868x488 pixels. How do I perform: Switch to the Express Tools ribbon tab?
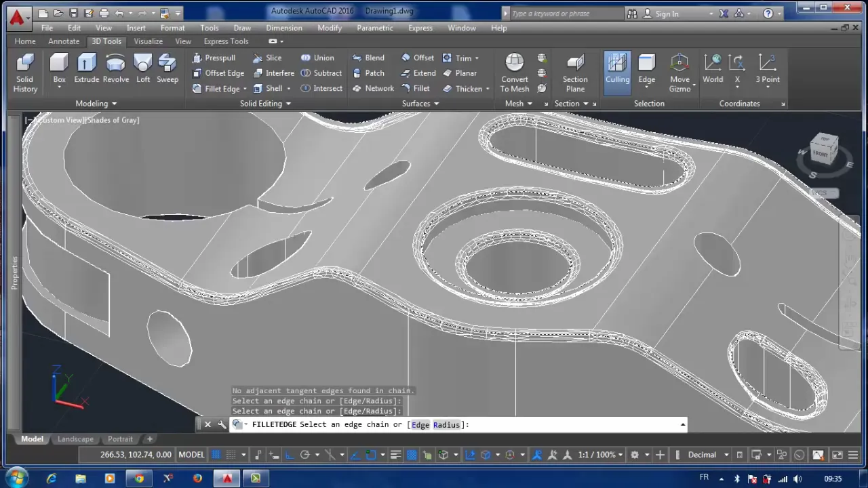[x=226, y=41]
